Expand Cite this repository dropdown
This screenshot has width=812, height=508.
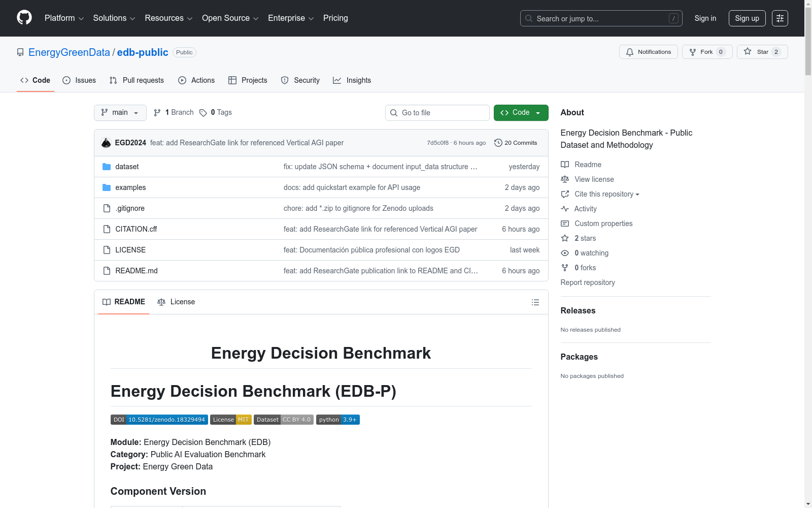[607, 194]
